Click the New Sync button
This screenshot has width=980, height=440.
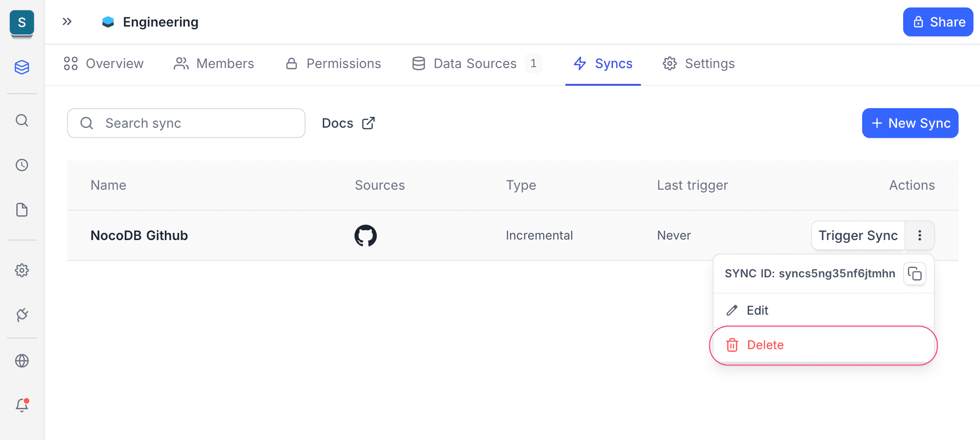click(x=910, y=123)
